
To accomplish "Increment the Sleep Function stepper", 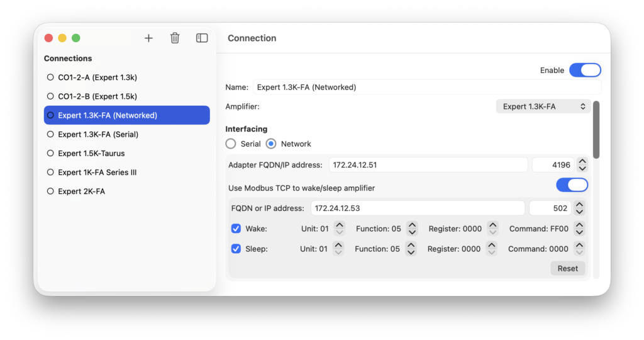I will tap(411, 245).
